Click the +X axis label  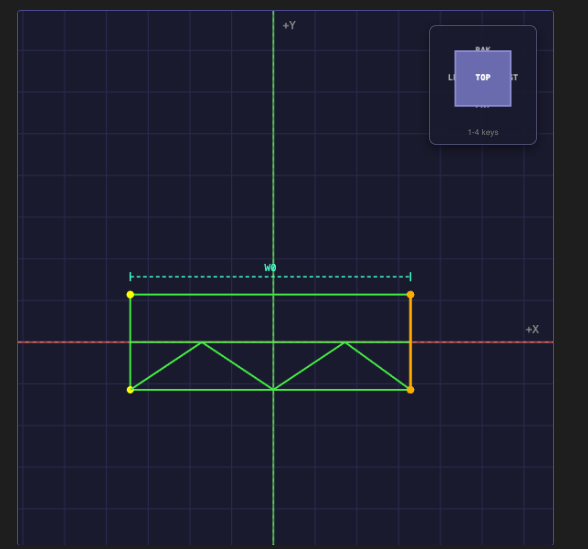(x=532, y=329)
